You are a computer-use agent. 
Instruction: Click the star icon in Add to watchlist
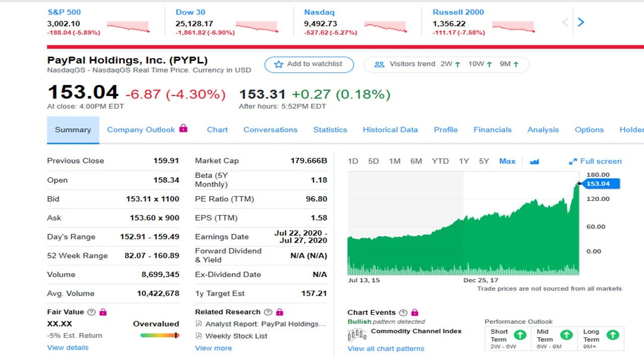tap(279, 64)
